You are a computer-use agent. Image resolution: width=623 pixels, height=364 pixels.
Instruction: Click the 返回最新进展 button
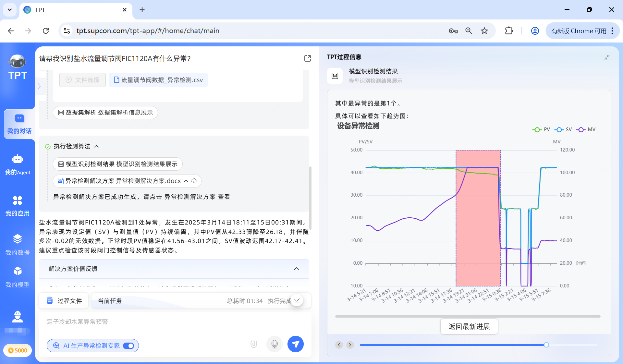click(x=469, y=326)
